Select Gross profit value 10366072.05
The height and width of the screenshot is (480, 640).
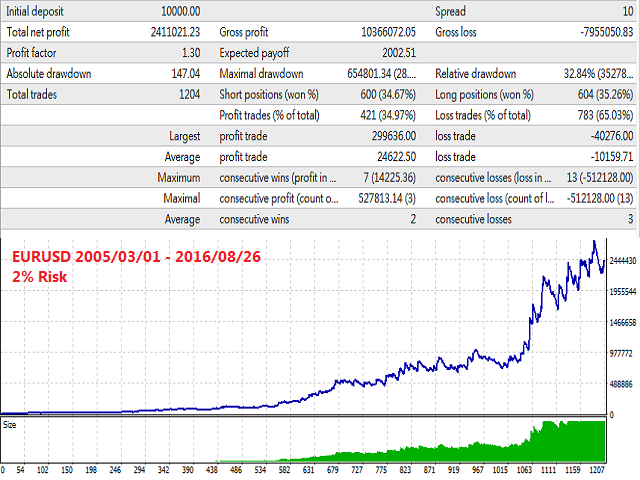(388, 32)
